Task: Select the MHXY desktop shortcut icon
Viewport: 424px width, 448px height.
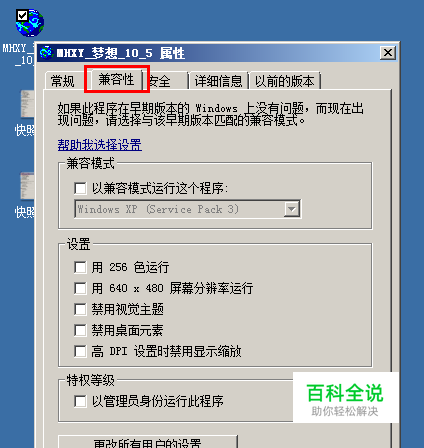Action: click(29, 23)
